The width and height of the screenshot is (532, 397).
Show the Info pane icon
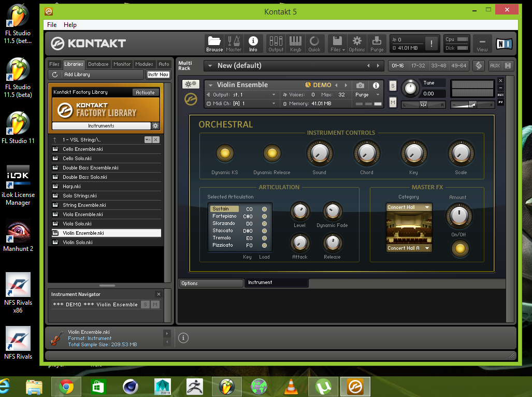point(253,44)
